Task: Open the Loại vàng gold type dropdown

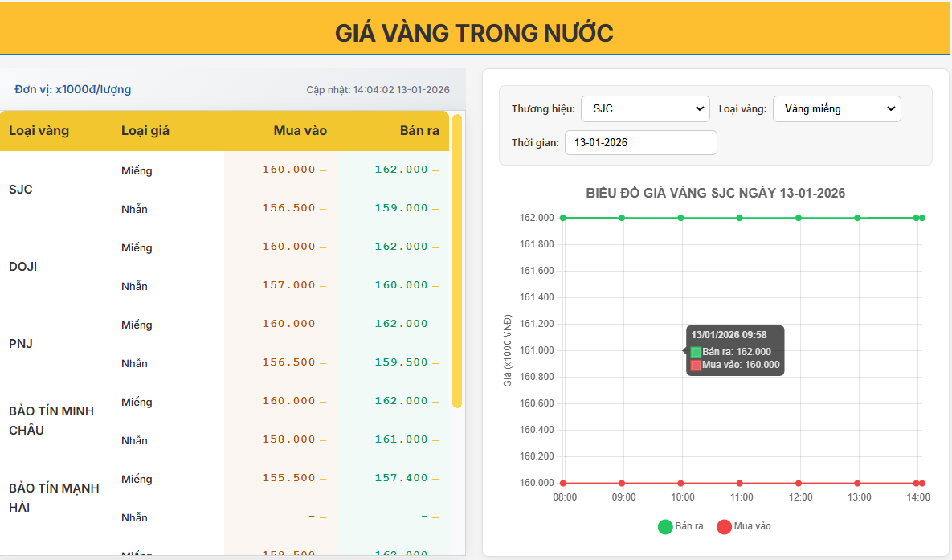Action: point(836,108)
